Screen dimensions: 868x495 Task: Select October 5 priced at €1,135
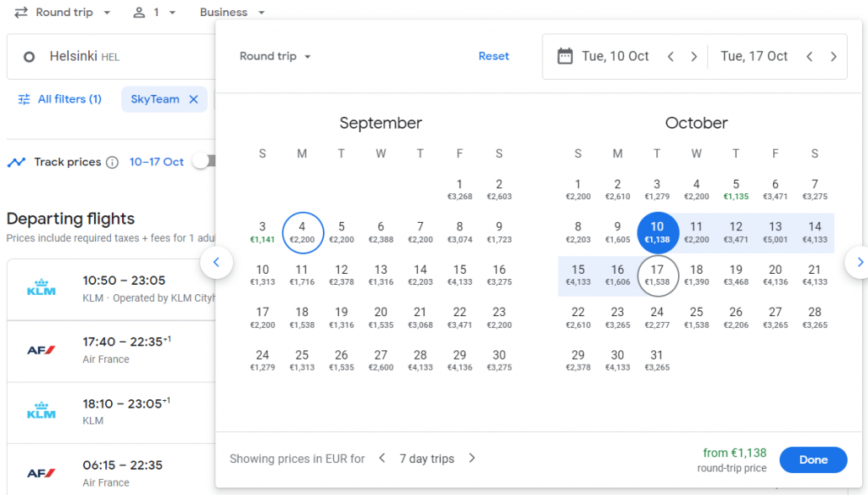tap(736, 189)
